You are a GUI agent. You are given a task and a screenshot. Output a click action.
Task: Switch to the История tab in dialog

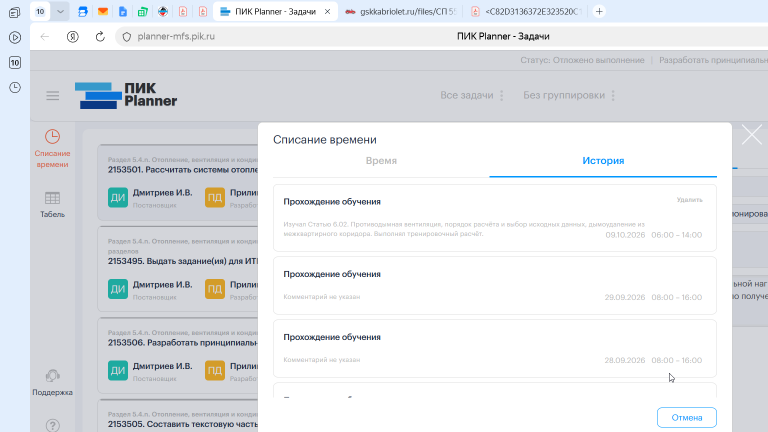point(603,161)
